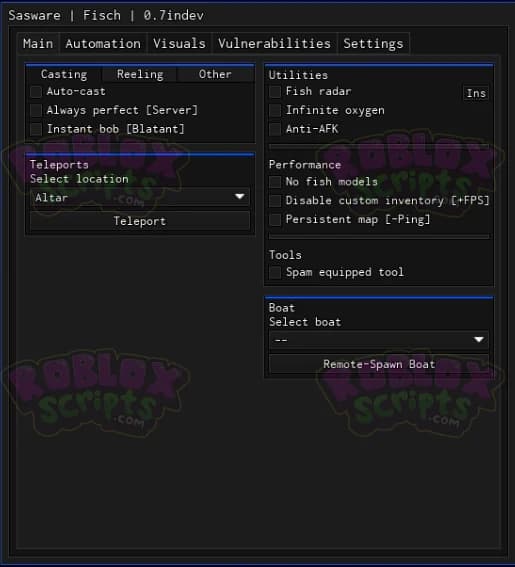This screenshot has width=515, height=567.
Task: Click the Utilities section heading
Action: tap(298, 75)
